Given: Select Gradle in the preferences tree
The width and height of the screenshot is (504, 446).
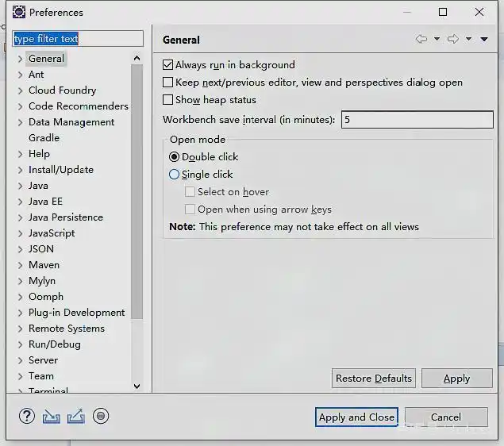Looking at the screenshot, I should (x=44, y=138).
